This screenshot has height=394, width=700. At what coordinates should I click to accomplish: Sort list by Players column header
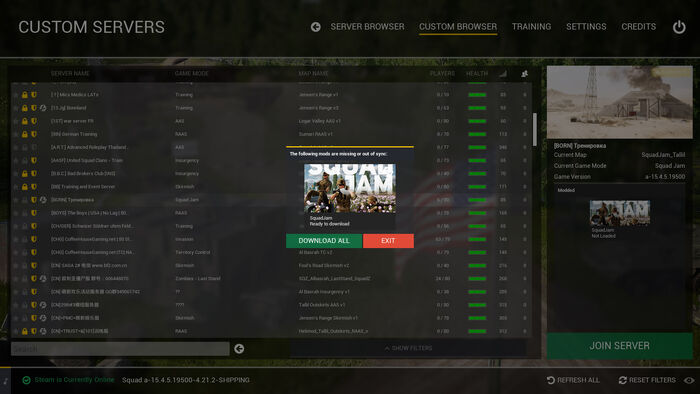pos(442,74)
